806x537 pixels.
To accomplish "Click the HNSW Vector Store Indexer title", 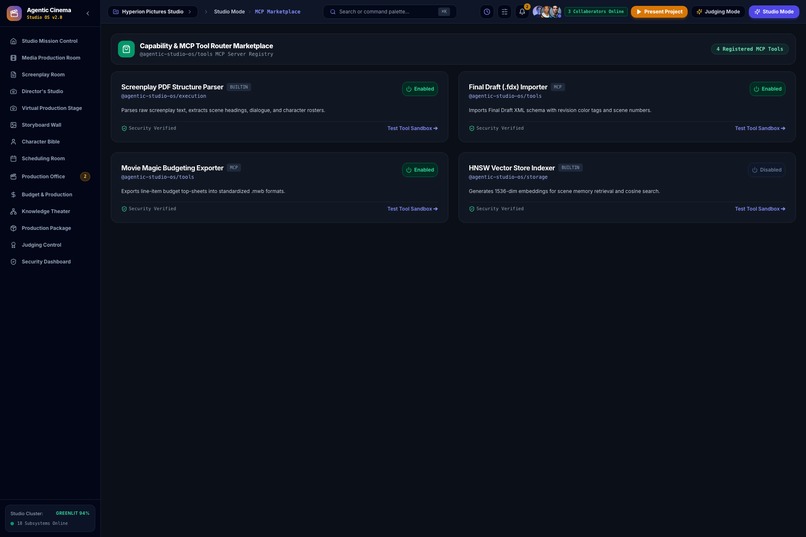I will pyautogui.click(x=511, y=168).
